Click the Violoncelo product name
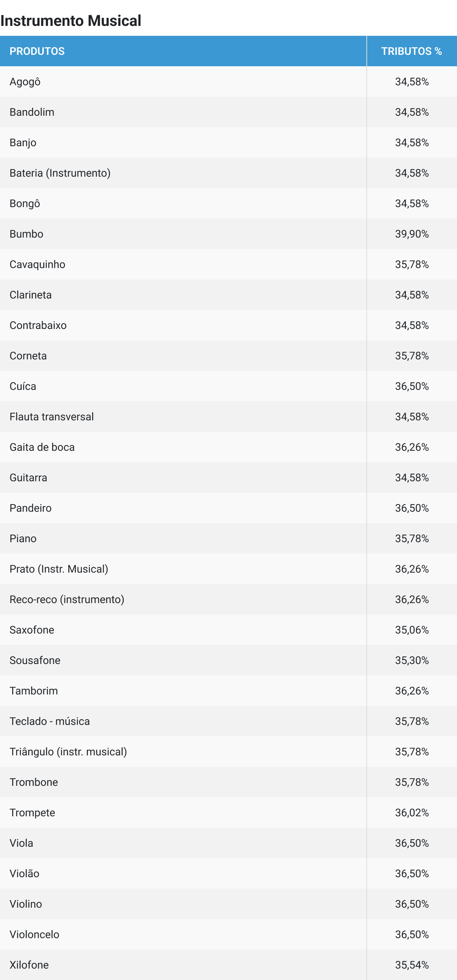The height and width of the screenshot is (980, 457). [x=34, y=934]
